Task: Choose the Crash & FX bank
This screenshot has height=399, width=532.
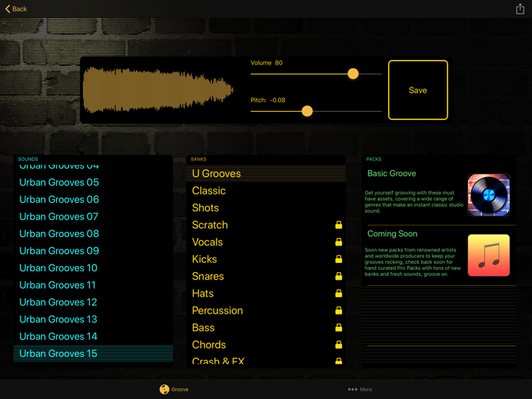Action: 266,359
